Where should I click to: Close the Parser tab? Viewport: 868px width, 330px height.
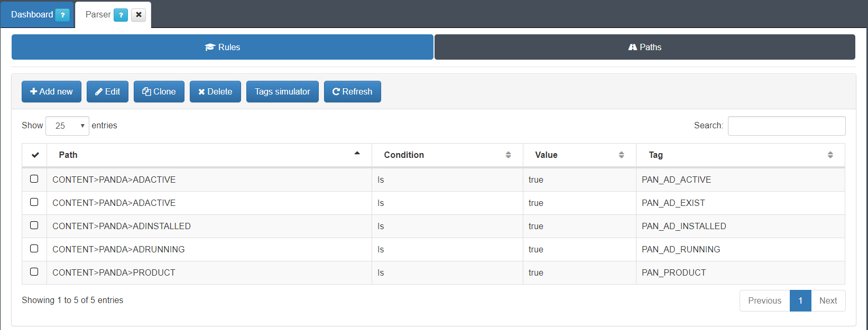tap(138, 15)
